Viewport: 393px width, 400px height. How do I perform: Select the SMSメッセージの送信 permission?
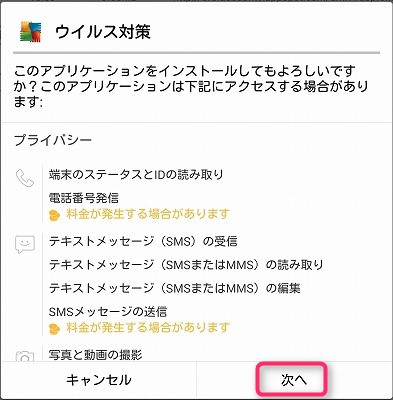coord(108,312)
